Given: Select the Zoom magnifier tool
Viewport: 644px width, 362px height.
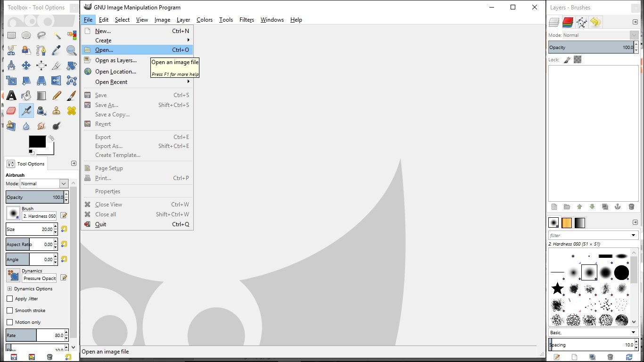Looking at the screenshot, I should click(x=72, y=50).
